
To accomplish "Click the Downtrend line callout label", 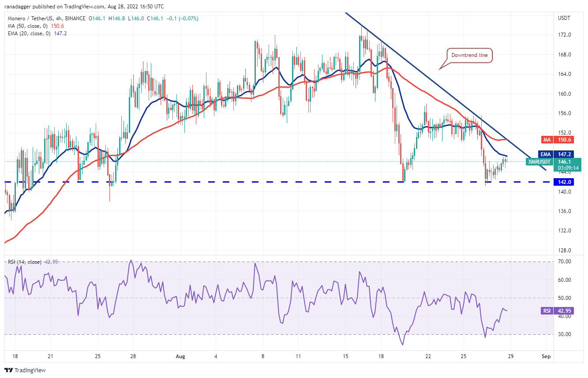I will click(469, 56).
